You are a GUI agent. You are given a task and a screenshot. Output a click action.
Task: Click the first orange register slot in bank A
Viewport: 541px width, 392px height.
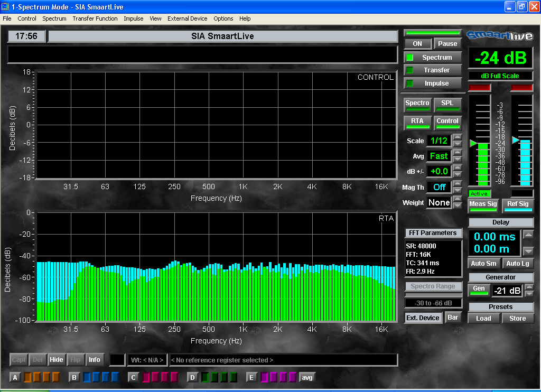tap(28, 377)
